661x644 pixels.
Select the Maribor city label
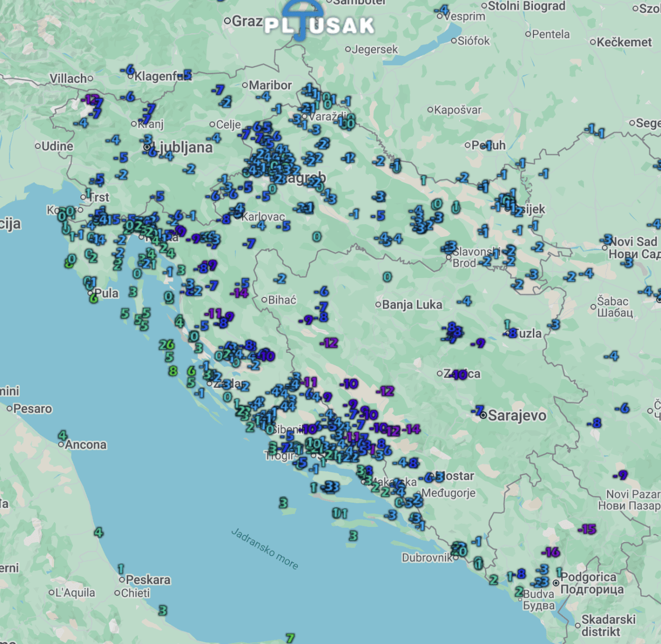(x=270, y=85)
